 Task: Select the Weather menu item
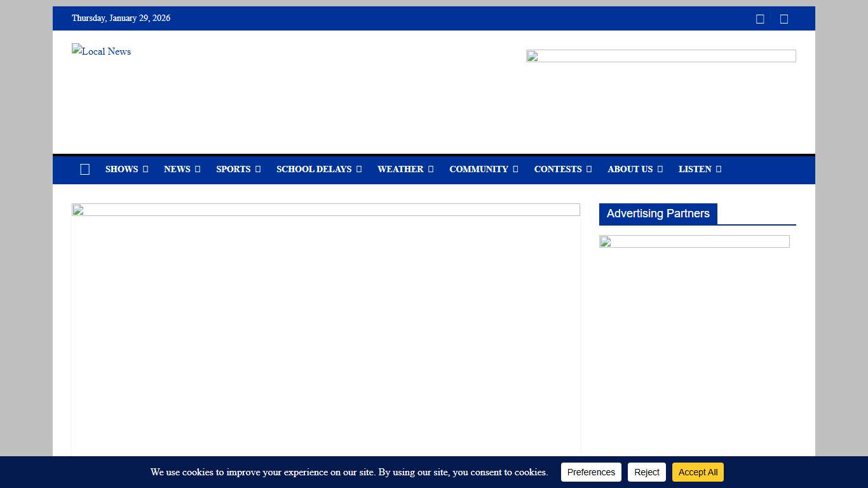400,170
